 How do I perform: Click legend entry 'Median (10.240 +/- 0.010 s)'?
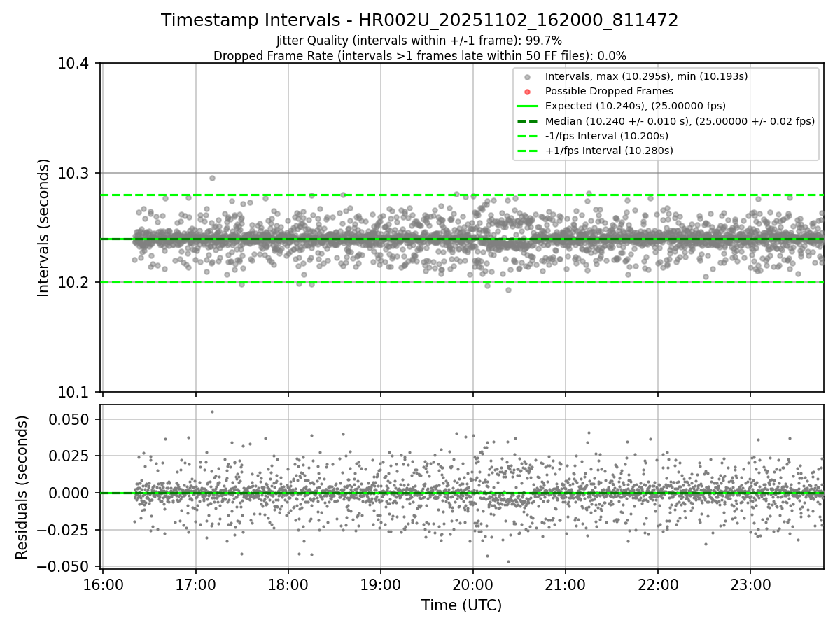click(x=680, y=121)
